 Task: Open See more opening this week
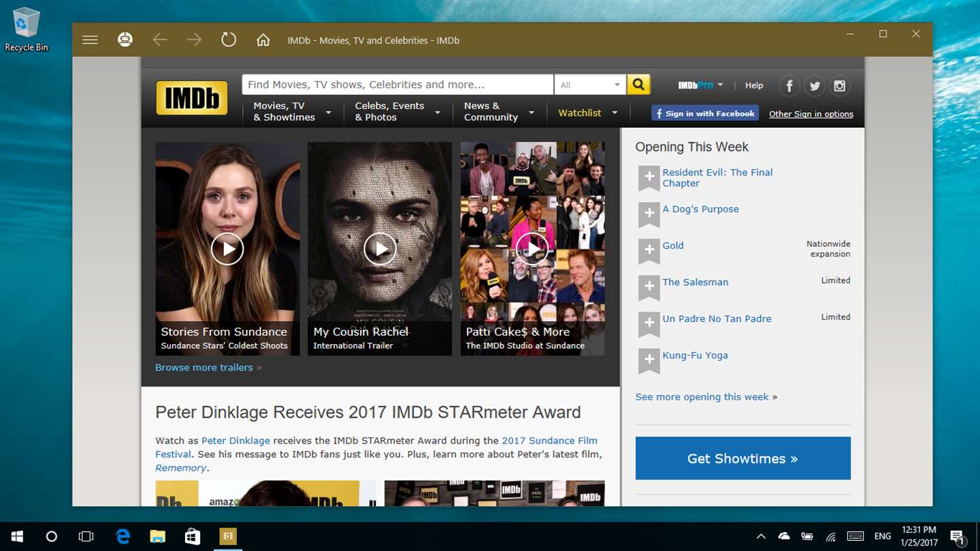(x=706, y=397)
